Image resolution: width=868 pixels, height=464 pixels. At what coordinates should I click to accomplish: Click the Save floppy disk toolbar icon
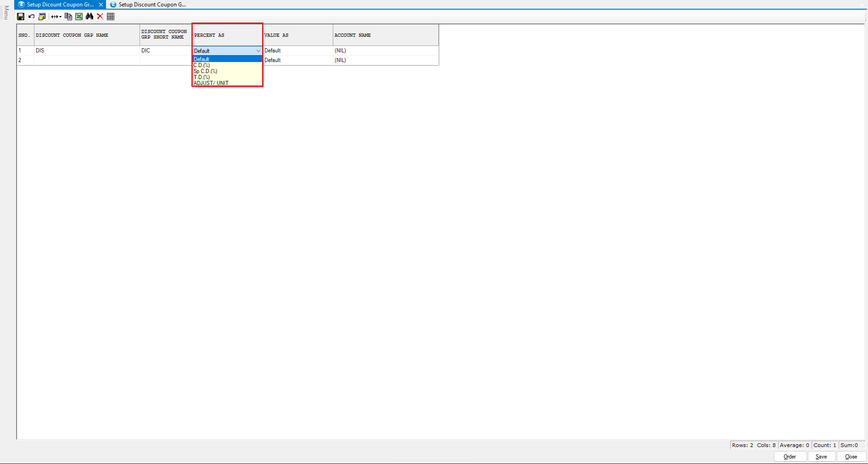click(21, 17)
